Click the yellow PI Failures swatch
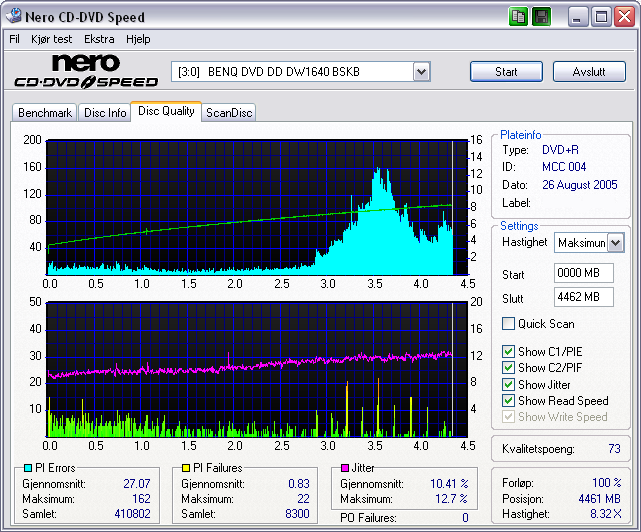 (186, 468)
